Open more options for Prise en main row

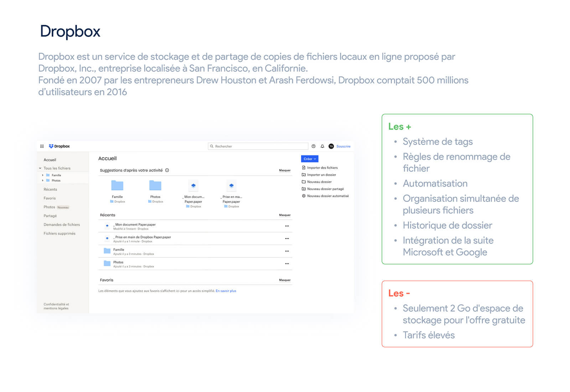click(287, 239)
